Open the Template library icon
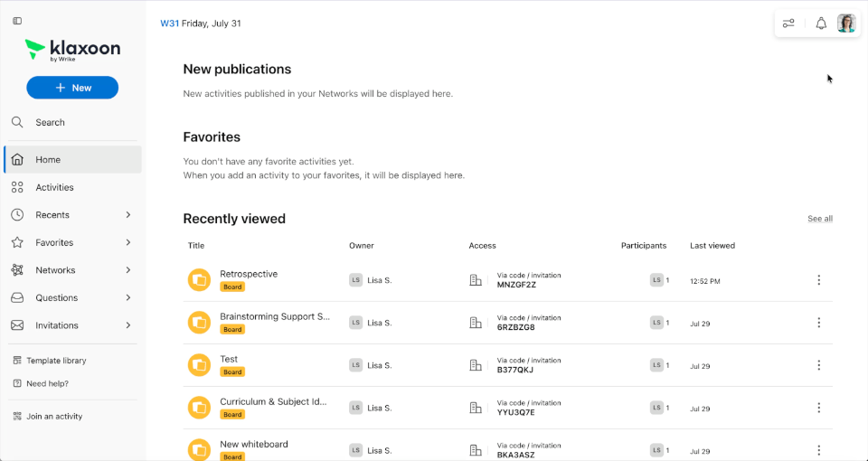The image size is (868, 461). point(17,361)
